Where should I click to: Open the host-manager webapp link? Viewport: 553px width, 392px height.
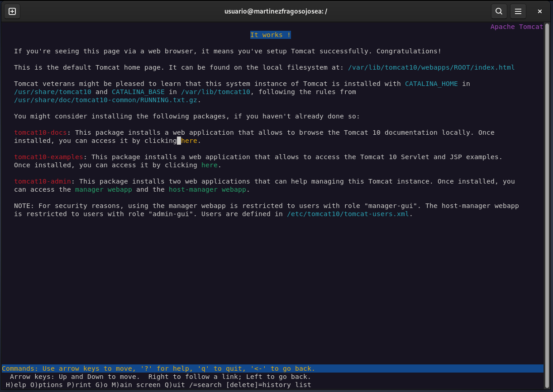(207, 189)
